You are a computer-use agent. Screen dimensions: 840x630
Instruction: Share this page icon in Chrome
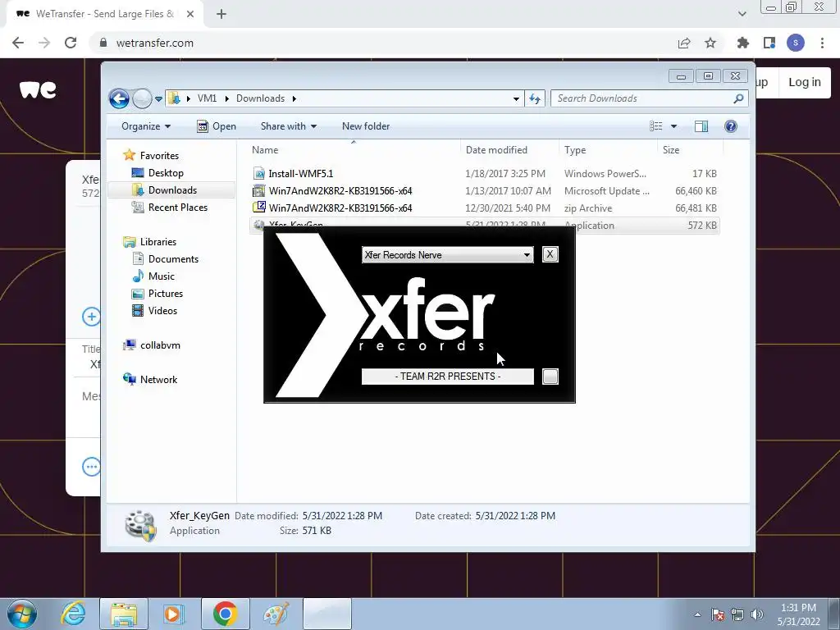684,43
